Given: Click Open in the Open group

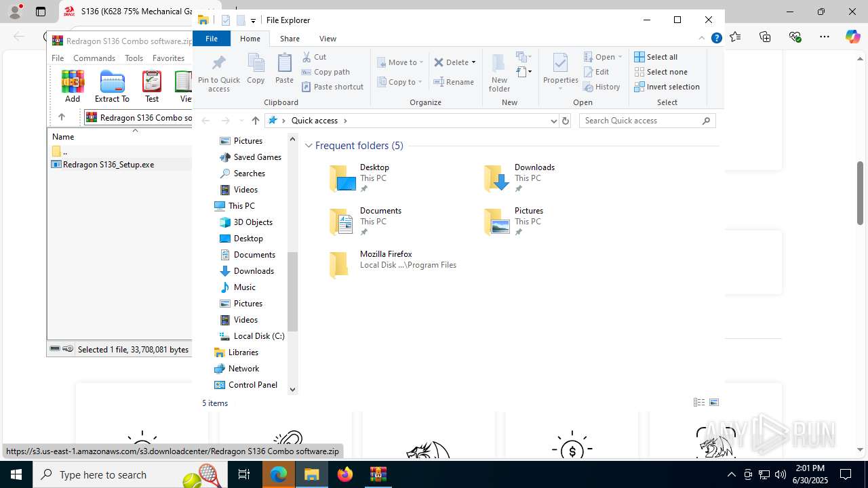Looking at the screenshot, I should (x=602, y=57).
